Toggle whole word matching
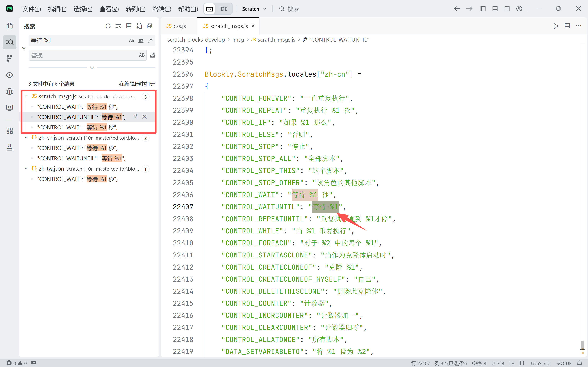Screen dimensions: 588x367 tap(141, 40)
